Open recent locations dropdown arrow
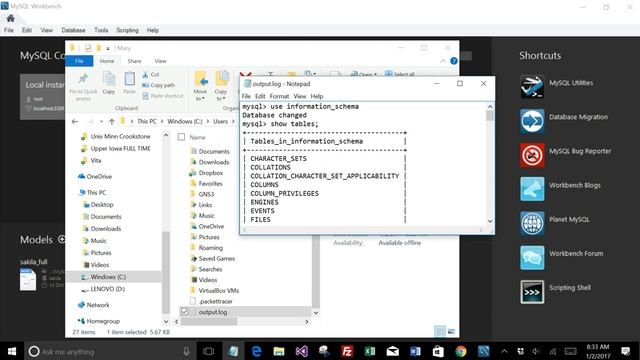 pyautogui.click(x=101, y=122)
